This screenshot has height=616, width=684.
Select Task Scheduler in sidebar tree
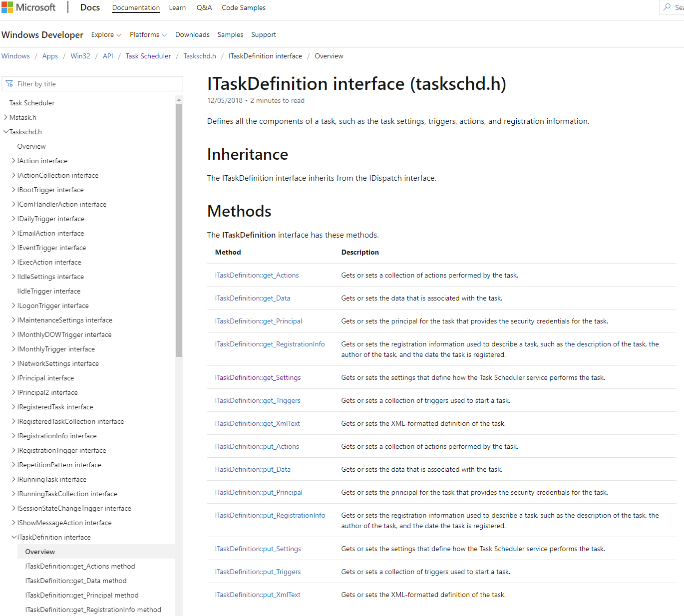(32, 103)
